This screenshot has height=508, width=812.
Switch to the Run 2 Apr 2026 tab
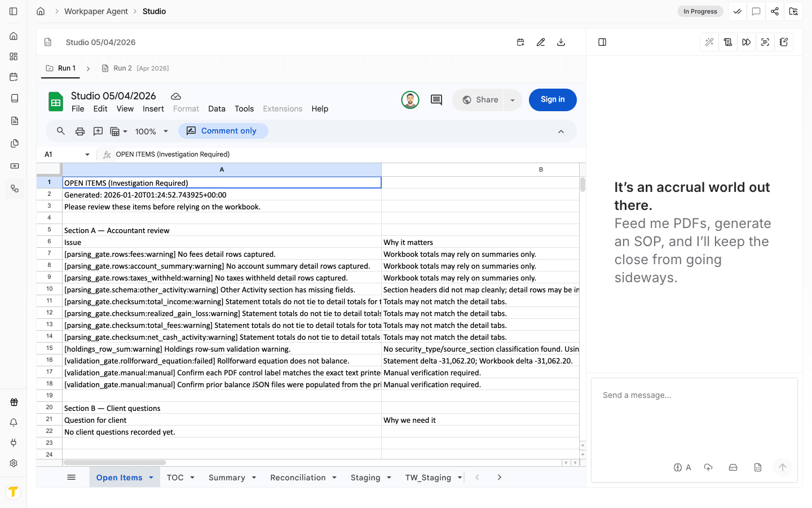click(x=135, y=68)
